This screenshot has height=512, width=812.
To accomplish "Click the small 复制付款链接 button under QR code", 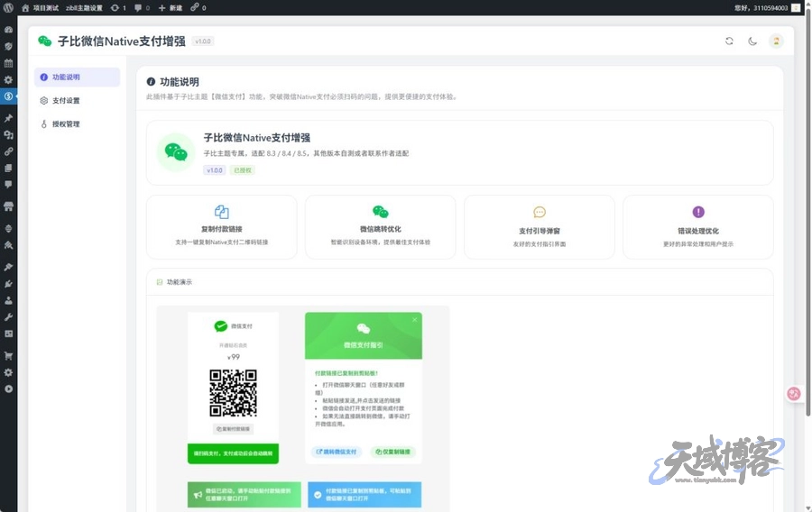I will point(233,429).
